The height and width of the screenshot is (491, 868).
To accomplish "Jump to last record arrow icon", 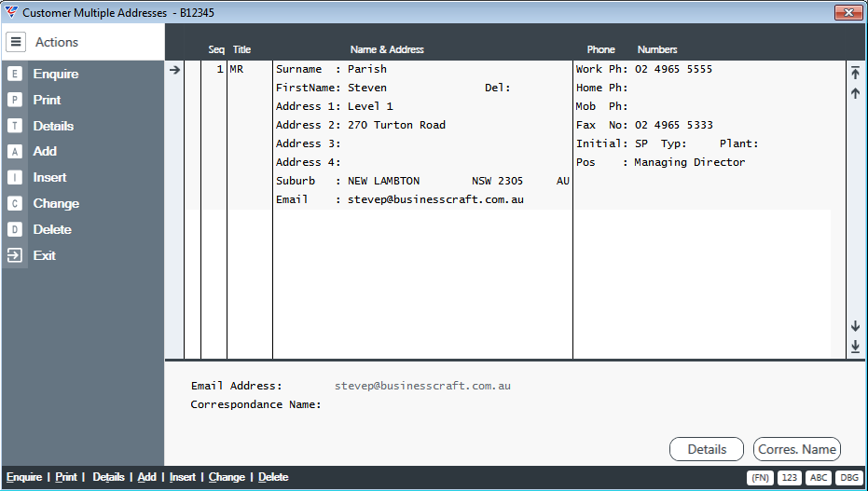I will coord(855,347).
